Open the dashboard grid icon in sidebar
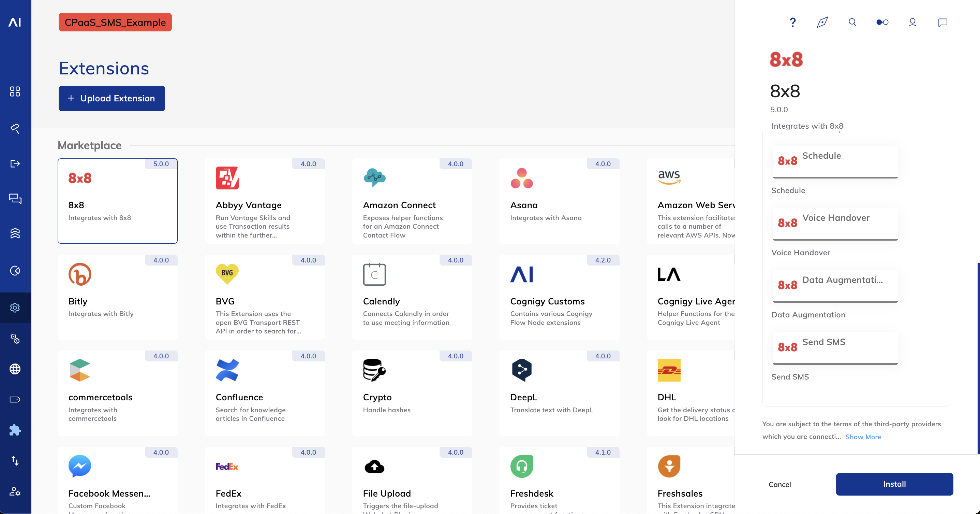The height and width of the screenshot is (514, 980). coord(15,91)
